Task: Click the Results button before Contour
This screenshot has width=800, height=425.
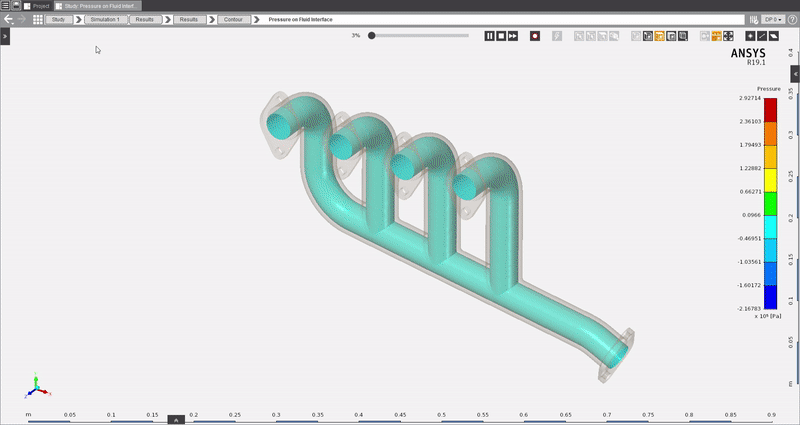Action: pyautogui.click(x=189, y=19)
